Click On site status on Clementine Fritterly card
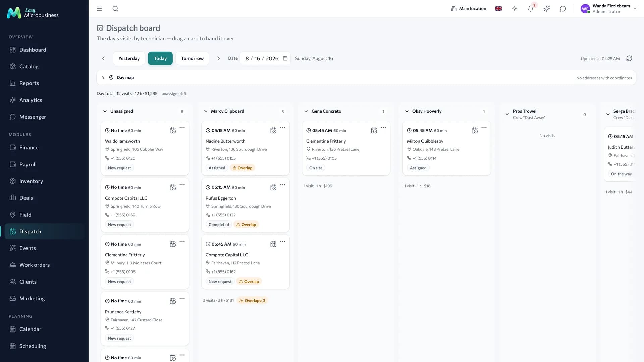The height and width of the screenshot is (362, 644). point(316,168)
